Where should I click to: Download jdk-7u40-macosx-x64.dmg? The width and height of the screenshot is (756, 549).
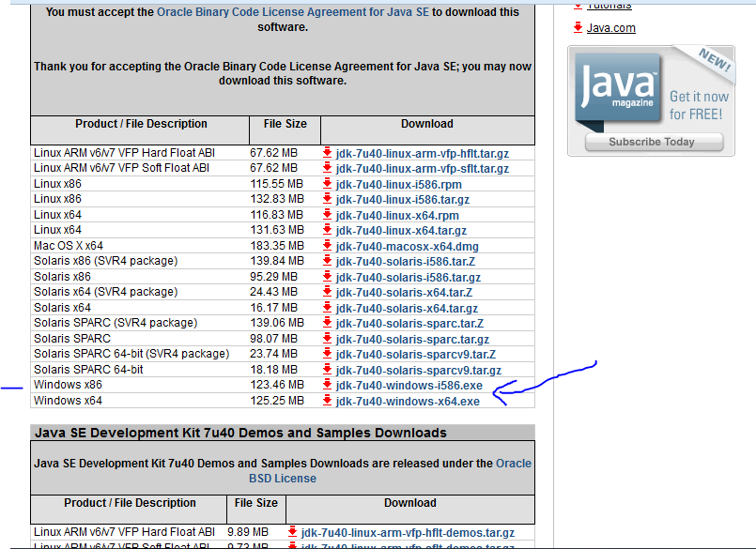[x=408, y=246]
